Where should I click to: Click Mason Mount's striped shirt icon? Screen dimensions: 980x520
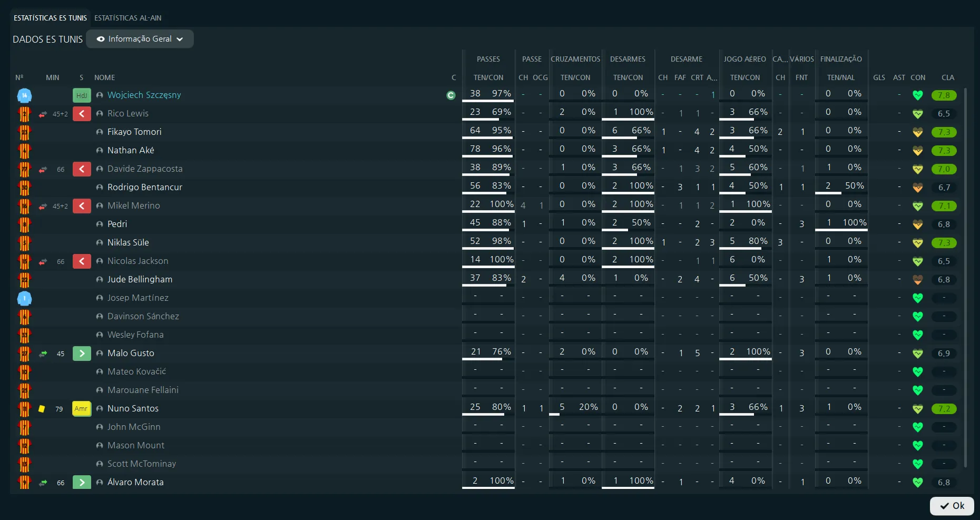click(24, 446)
